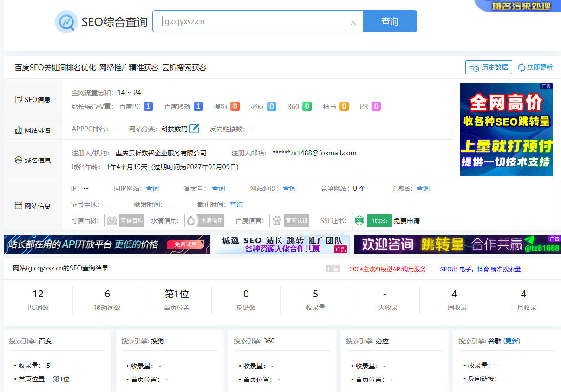561x392 pixels.
Task: Click the PC词数 value 12
Action: [x=38, y=294]
